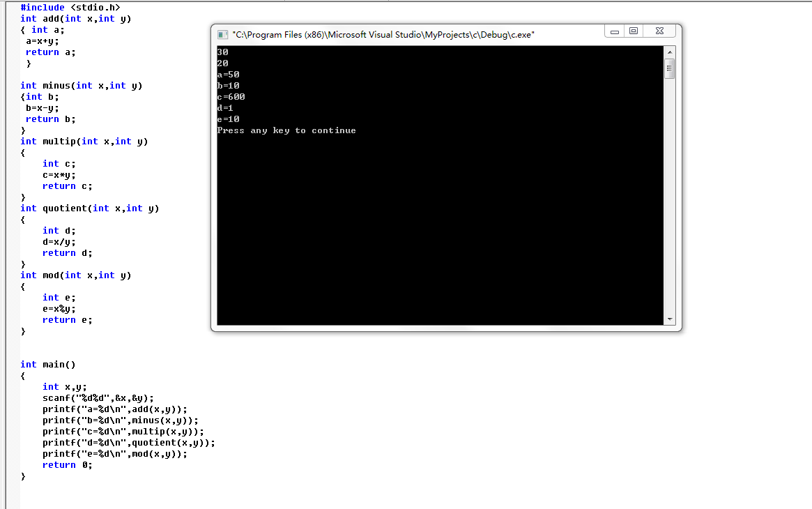This screenshot has width=812, height=509.
Task: Click the "{int b;" line in minus
Action: (x=39, y=97)
